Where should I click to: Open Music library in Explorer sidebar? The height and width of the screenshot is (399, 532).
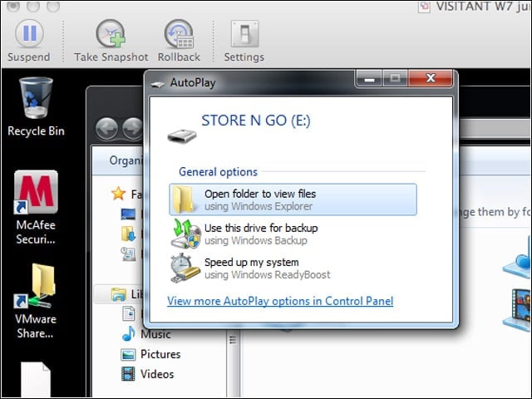point(146,334)
